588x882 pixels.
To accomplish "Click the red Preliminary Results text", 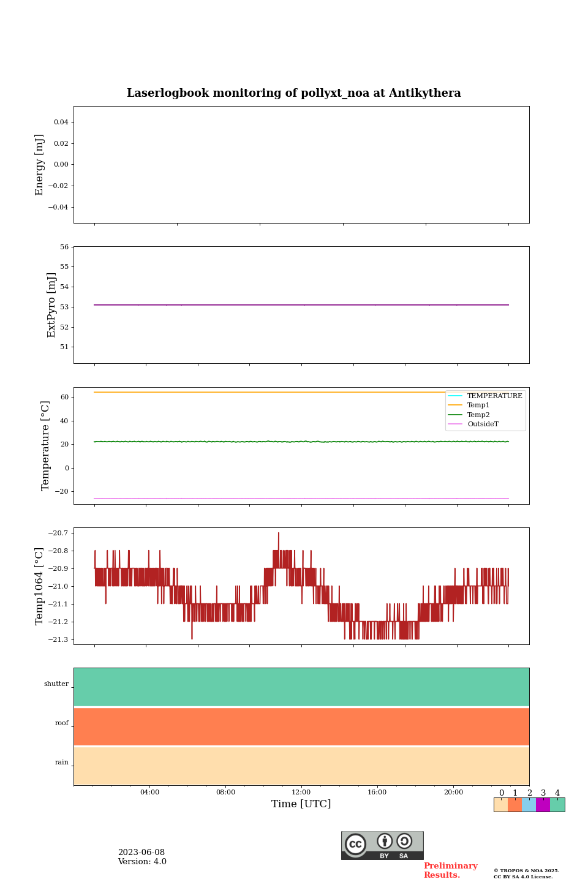I will [x=450, y=870].
